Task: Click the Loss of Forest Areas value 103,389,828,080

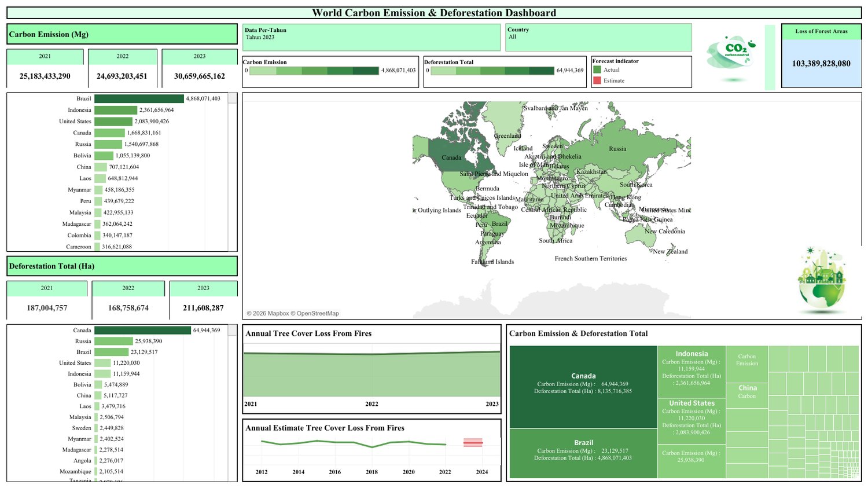Action: 821,64
